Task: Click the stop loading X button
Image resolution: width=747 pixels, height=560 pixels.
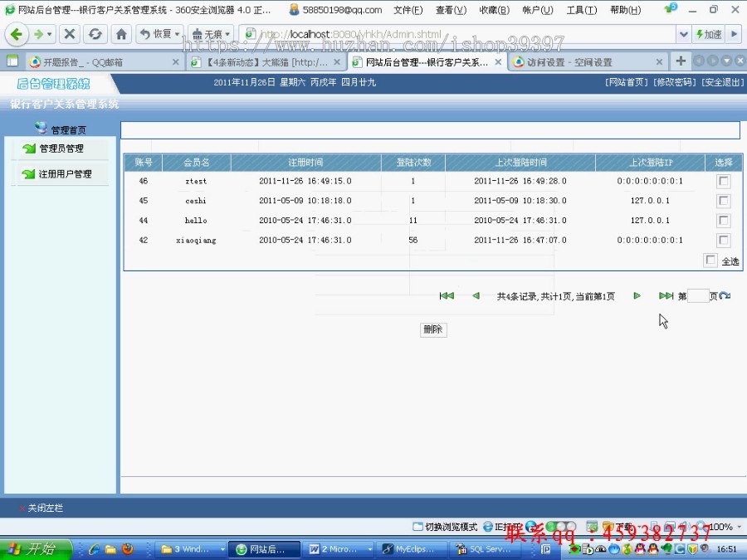Action: [70, 34]
